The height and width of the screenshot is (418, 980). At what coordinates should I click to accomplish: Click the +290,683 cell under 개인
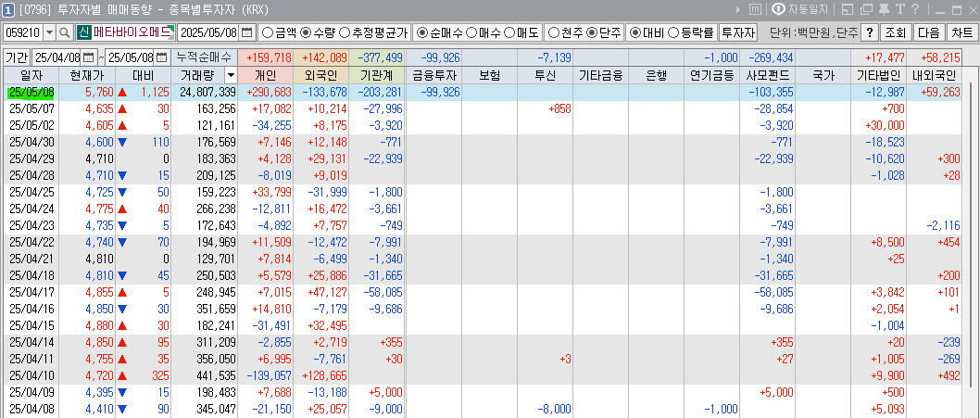pyautogui.click(x=265, y=92)
